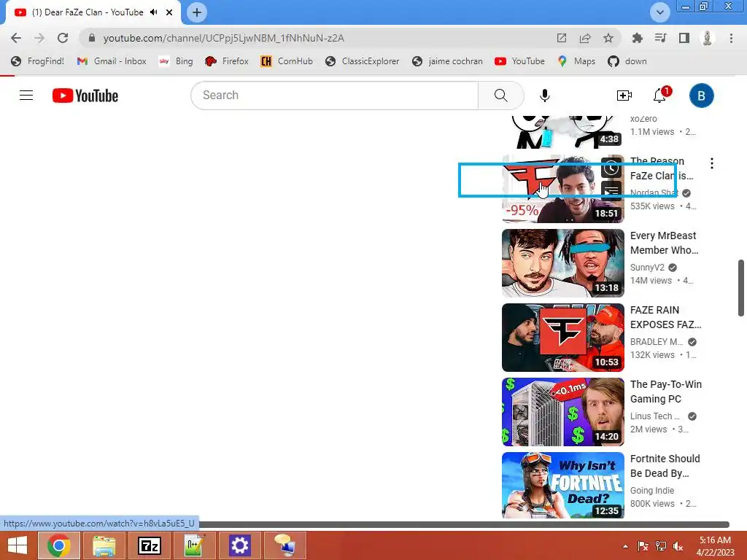Open the taskbar clock showing 5:16 AM

[x=715, y=546]
